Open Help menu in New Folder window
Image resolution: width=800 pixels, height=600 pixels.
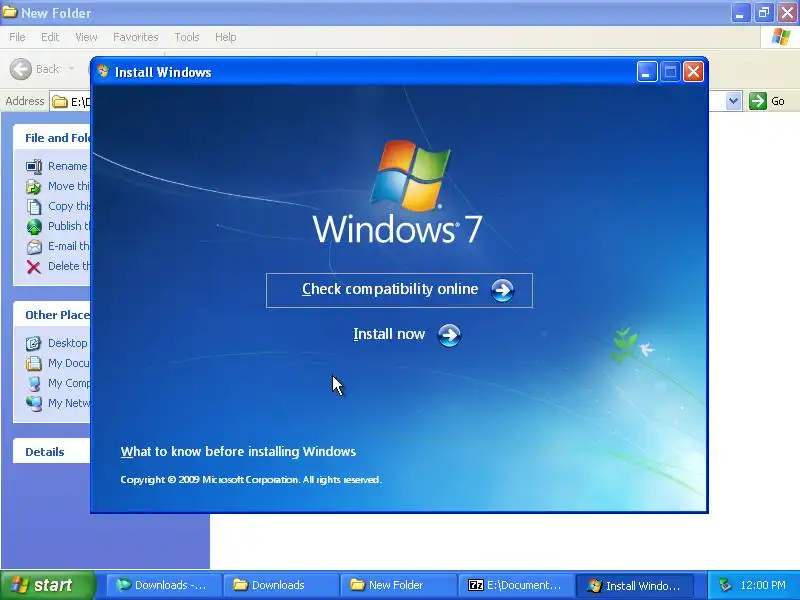tap(226, 37)
